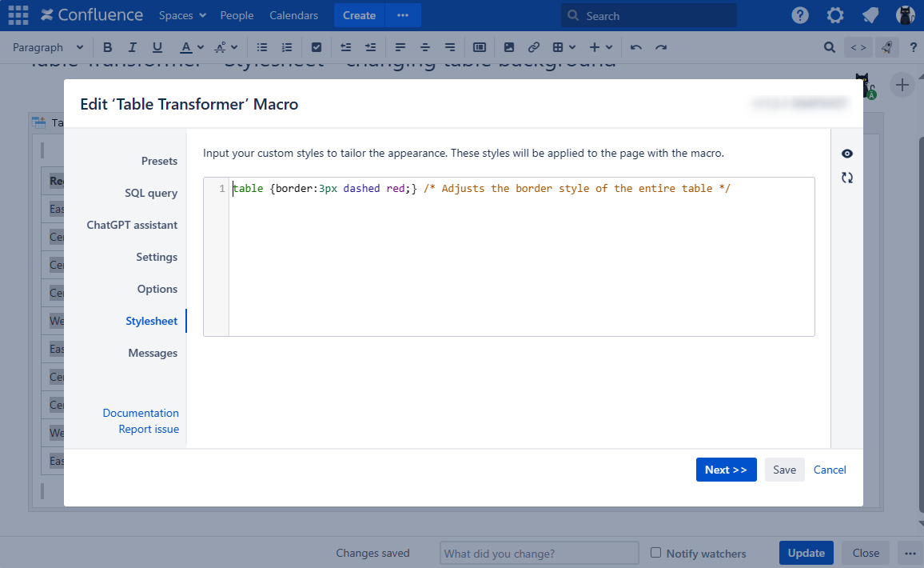This screenshot has height=568, width=924.
Task: Open the insert more content dropdown
Action: coord(601,47)
